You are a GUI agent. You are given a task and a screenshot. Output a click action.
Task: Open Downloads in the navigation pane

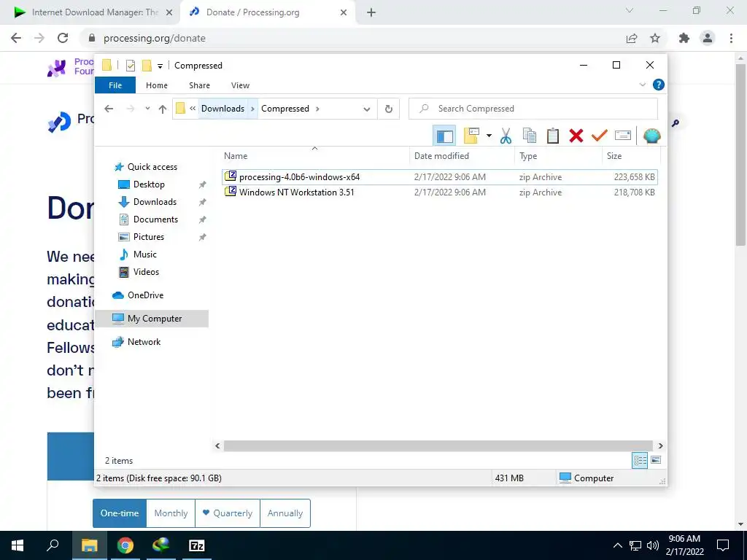(x=155, y=202)
